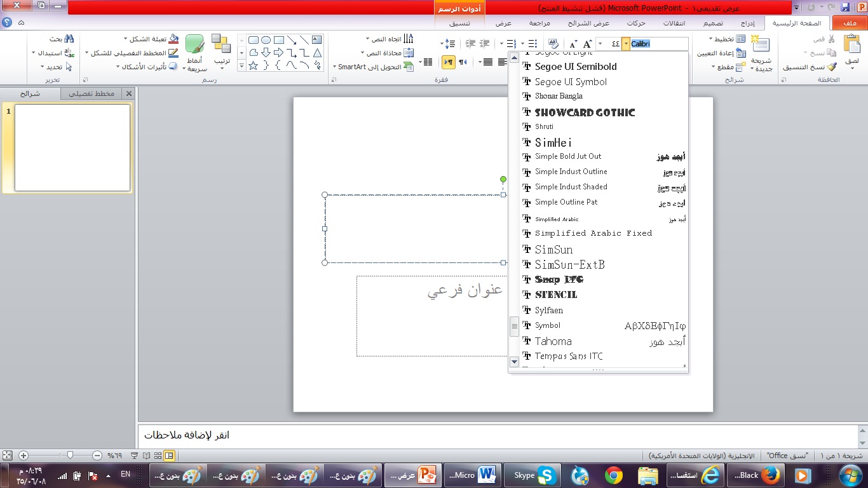Toggle left-to-right text direction button

coord(463,62)
